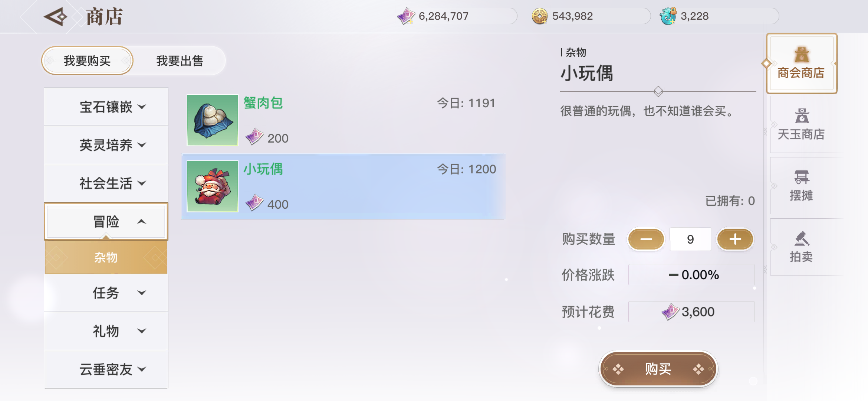Screen dimensions: 868x401
Task: Go back using the arrow icon
Action: (55, 17)
